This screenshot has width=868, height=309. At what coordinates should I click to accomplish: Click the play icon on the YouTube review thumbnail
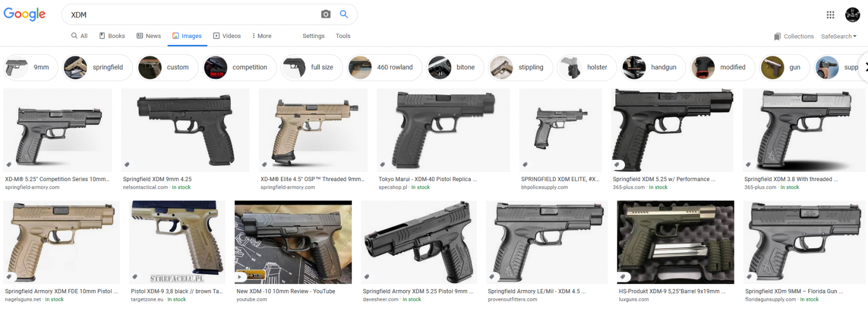pyautogui.click(x=240, y=276)
